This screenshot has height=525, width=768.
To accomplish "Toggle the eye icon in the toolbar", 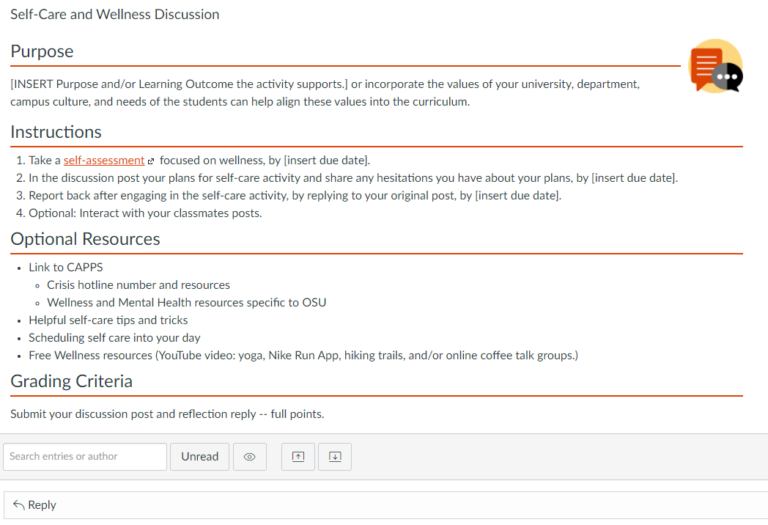I will pyautogui.click(x=249, y=457).
